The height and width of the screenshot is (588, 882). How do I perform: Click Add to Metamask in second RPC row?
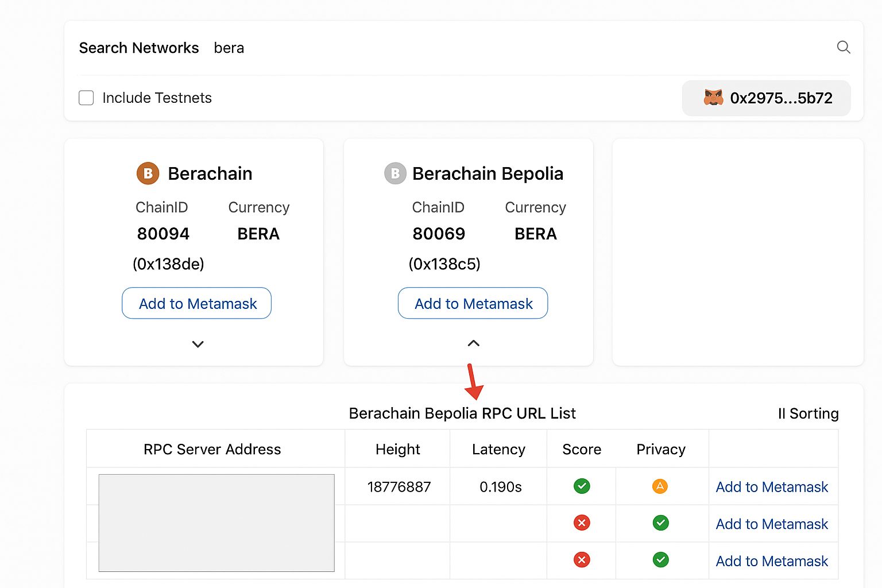(772, 524)
